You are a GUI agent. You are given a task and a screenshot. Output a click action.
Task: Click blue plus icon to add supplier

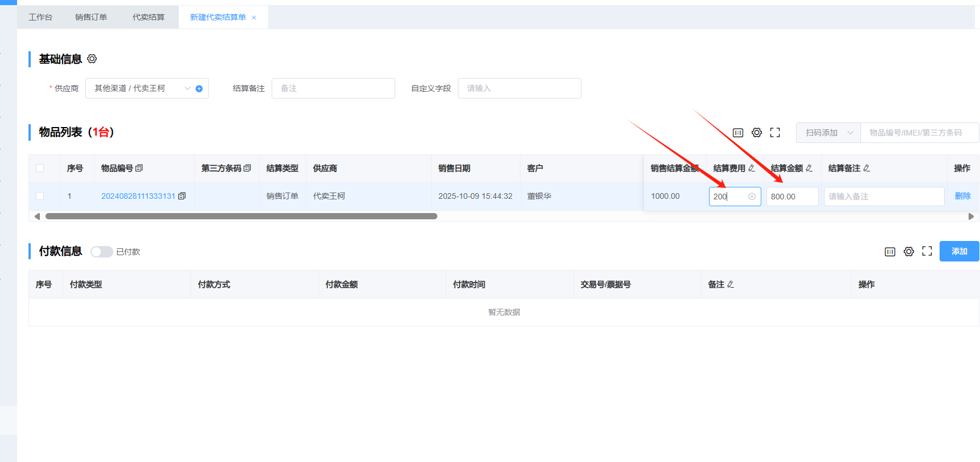click(x=199, y=88)
